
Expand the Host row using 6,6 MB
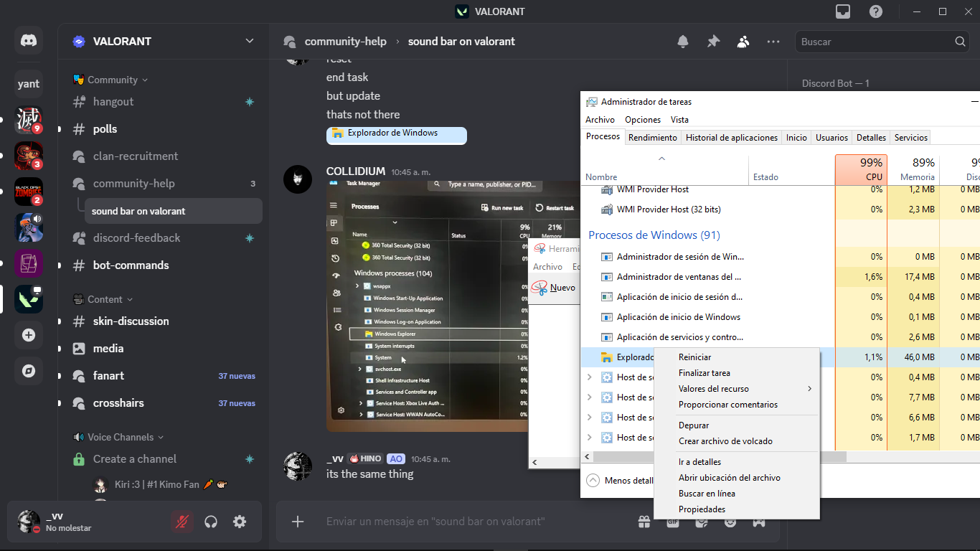click(590, 417)
